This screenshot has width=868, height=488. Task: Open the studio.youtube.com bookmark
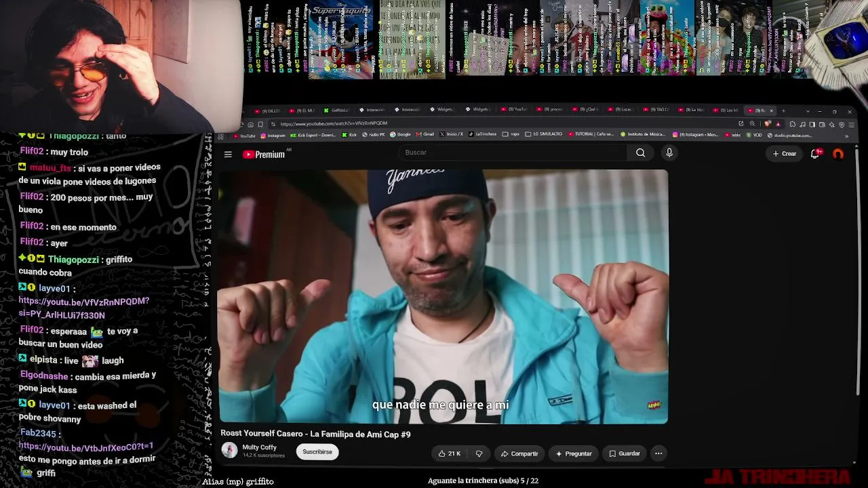coord(789,135)
